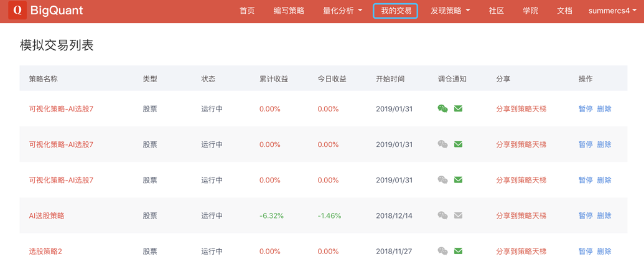Toggle WeChat notification for 选股策略2

tap(443, 251)
